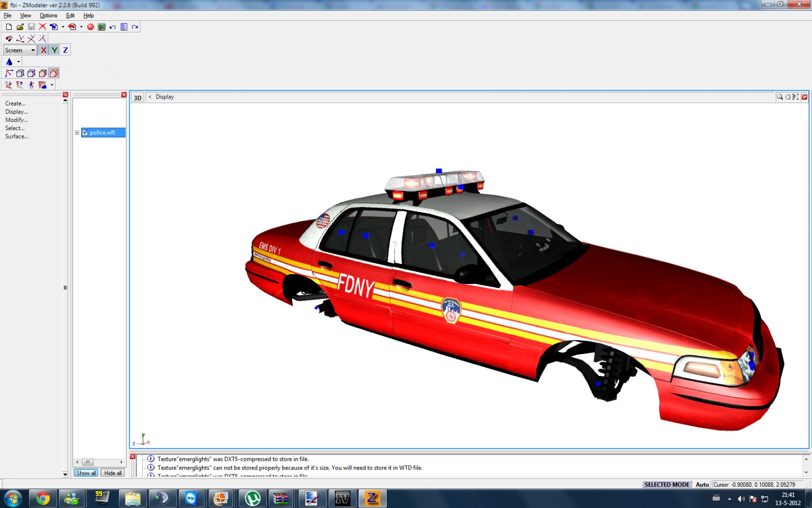Open the Options menu
Image resolution: width=812 pixels, height=508 pixels.
pyautogui.click(x=48, y=15)
